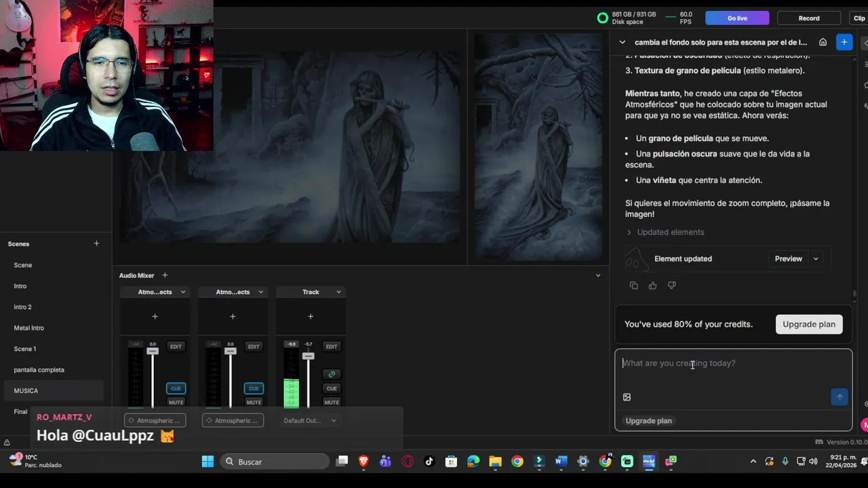
Task: Add a new Audio Mixer track
Action: [x=165, y=275]
